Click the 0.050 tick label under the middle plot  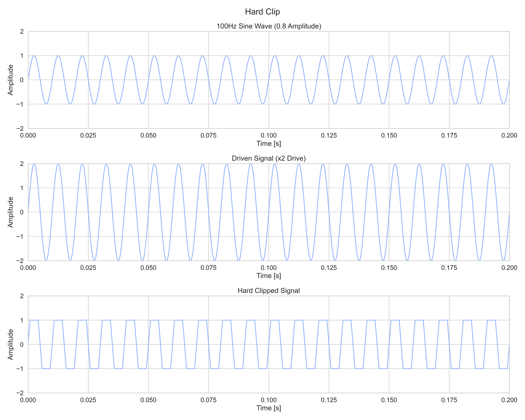point(148,268)
